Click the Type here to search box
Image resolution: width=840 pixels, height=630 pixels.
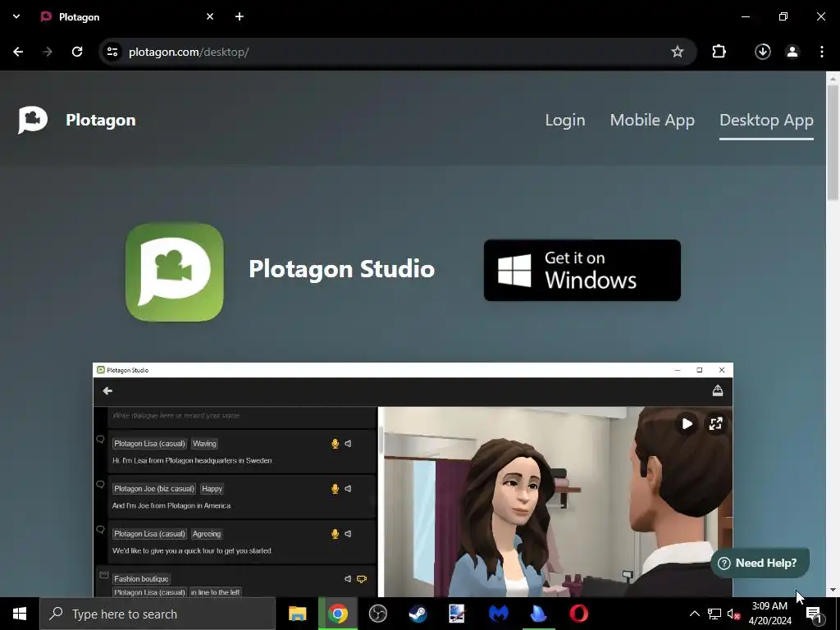tap(157, 614)
